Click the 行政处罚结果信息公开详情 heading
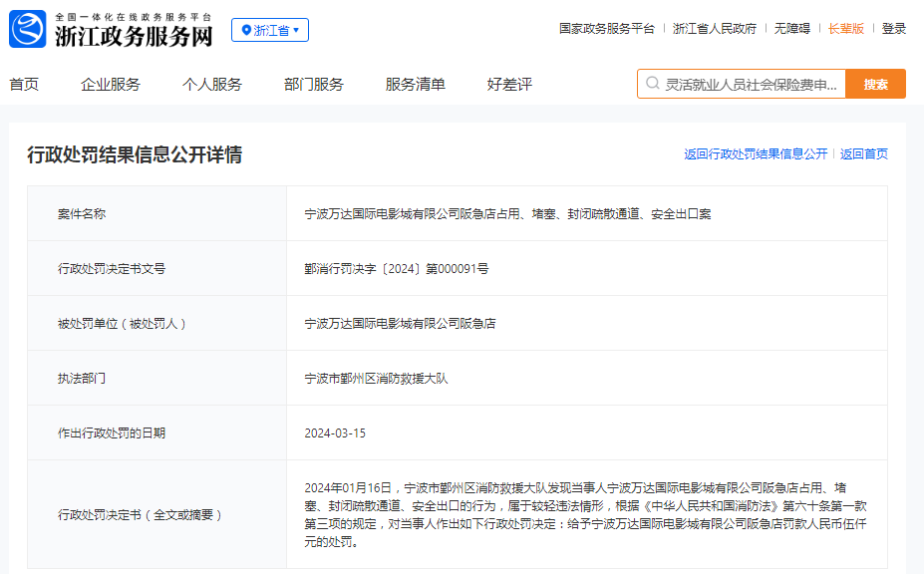This screenshot has width=924, height=574. coord(135,154)
